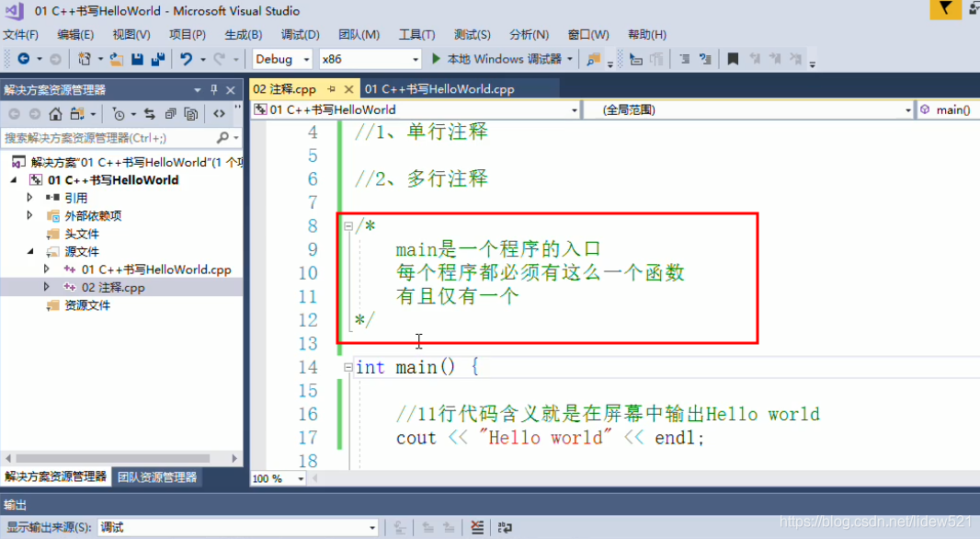Click the view code angle-brackets icon
980x539 pixels.
click(219, 114)
